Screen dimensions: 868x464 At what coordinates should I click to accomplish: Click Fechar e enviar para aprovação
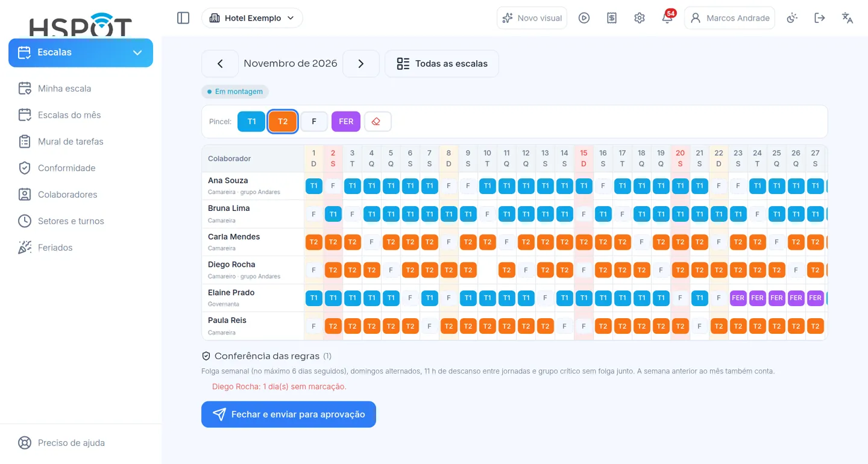[289, 415]
